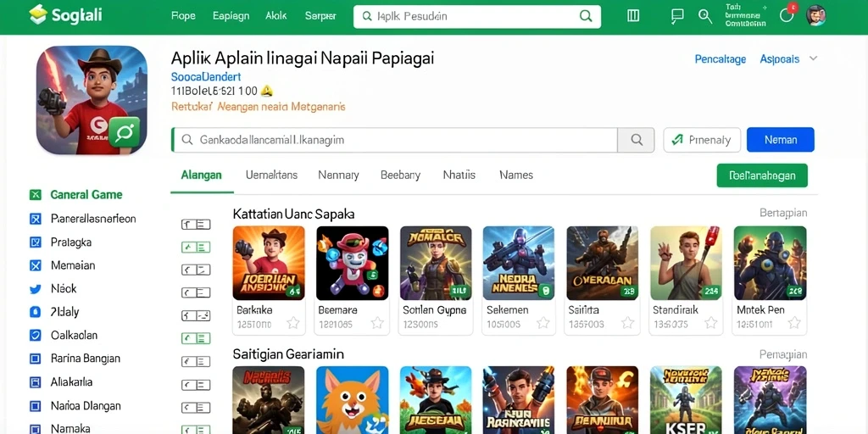The image size is (868, 434).
Task: Switch to the Beebany tab
Action: pos(400,175)
